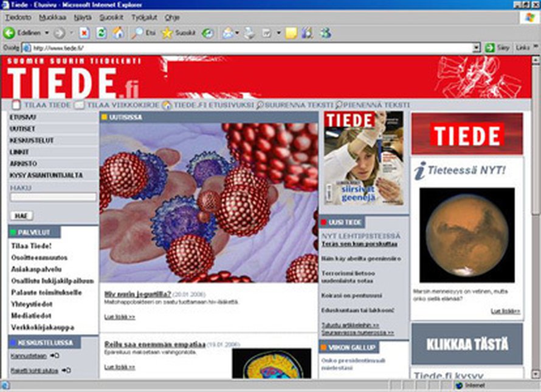This screenshot has height=392, width=541.
Task: Click into the browser address bar
Action: [x=252, y=47]
